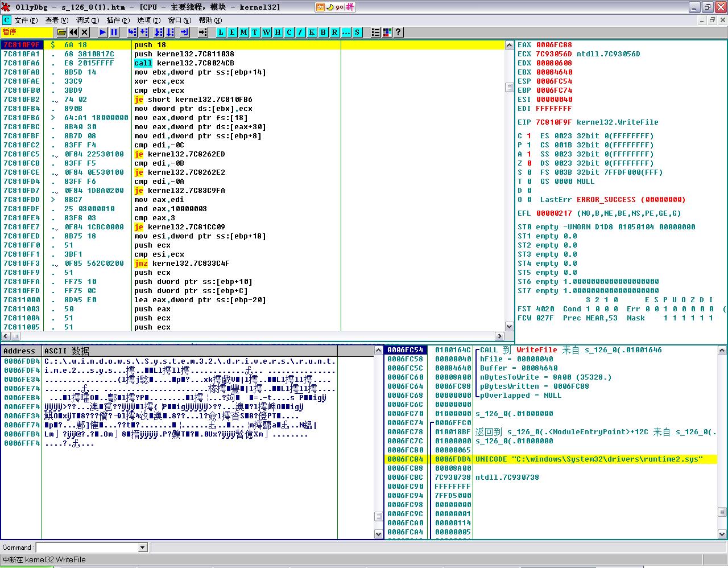Click the Open file toolbar icon
Image resolution: width=728 pixels, height=568 pixels.
click(61, 32)
